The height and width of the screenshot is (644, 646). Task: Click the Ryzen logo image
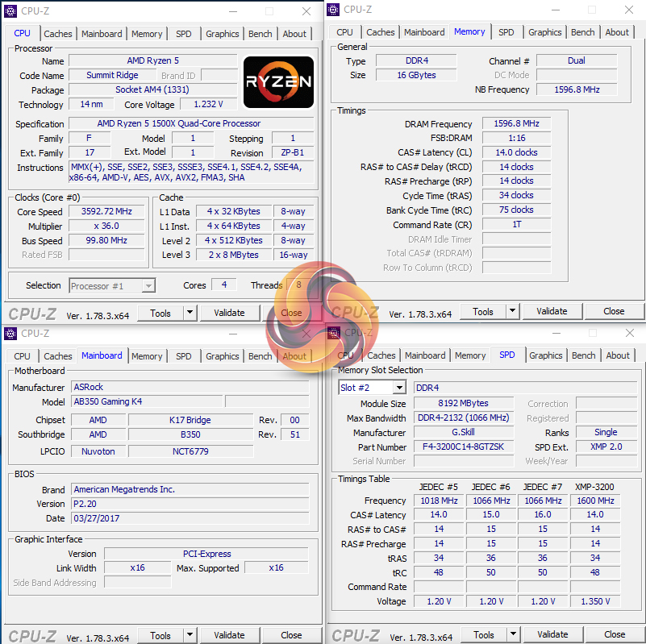278,81
